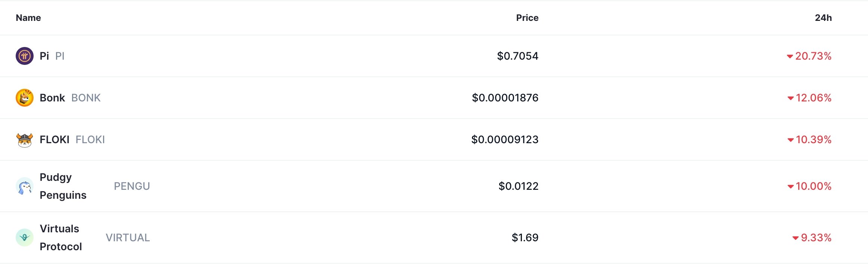Sort the table by the Price column
868x267 pixels.
(x=527, y=18)
